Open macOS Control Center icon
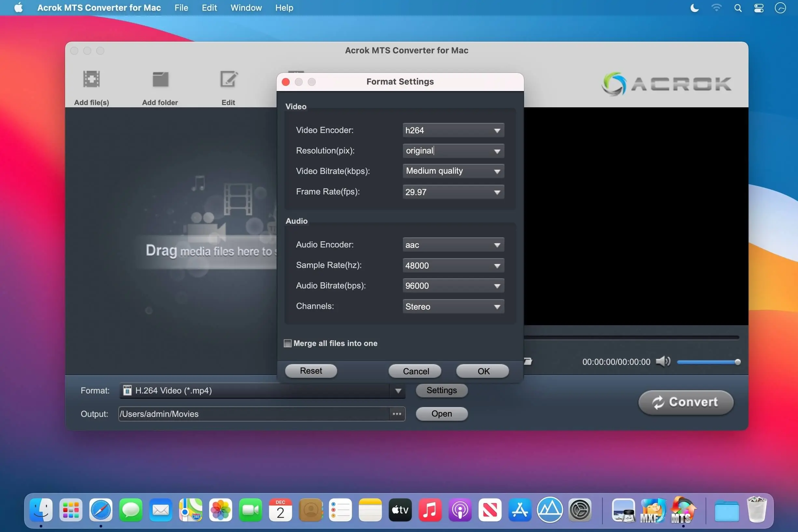Viewport: 798px width, 532px height. pyautogui.click(x=759, y=8)
